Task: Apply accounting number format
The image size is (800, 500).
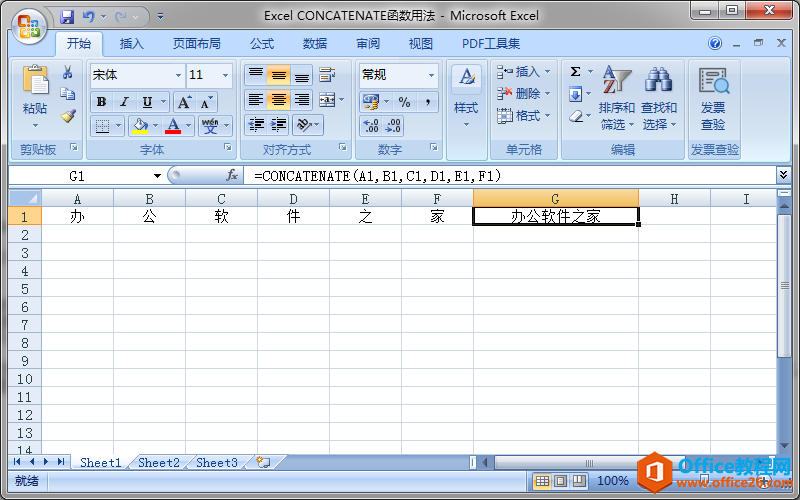Action: coord(371,102)
